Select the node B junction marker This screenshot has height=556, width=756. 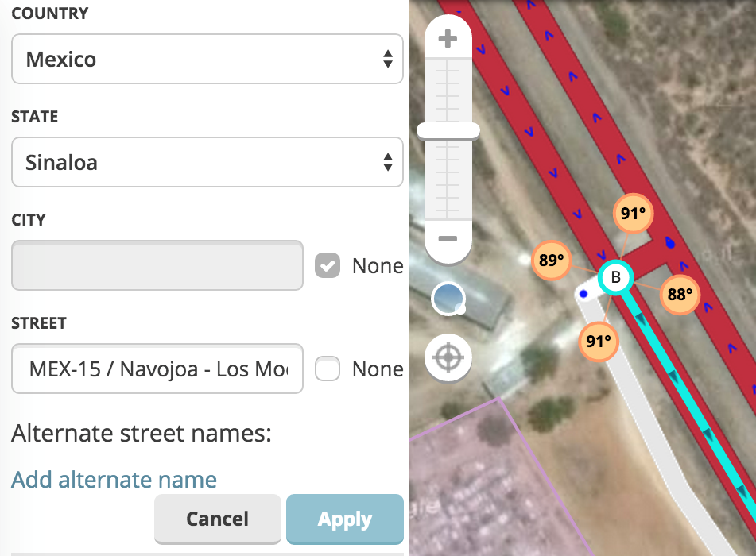click(x=614, y=277)
